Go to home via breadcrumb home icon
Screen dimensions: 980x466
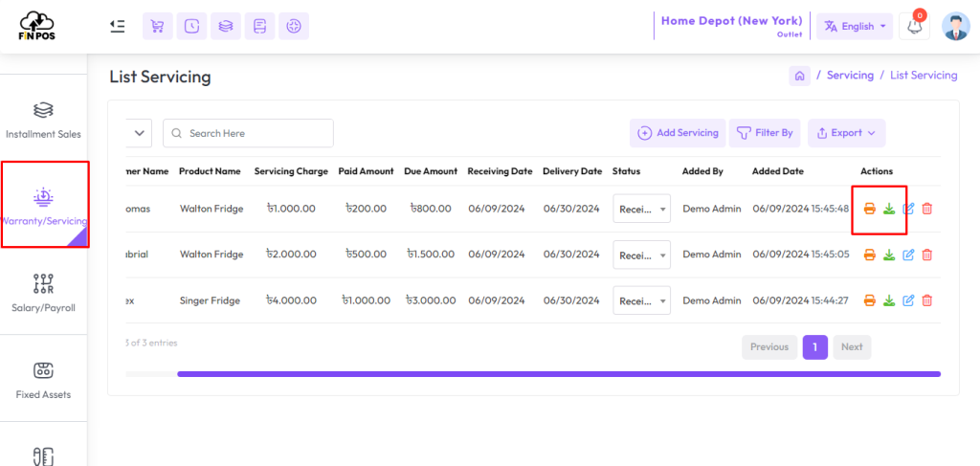pos(799,76)
